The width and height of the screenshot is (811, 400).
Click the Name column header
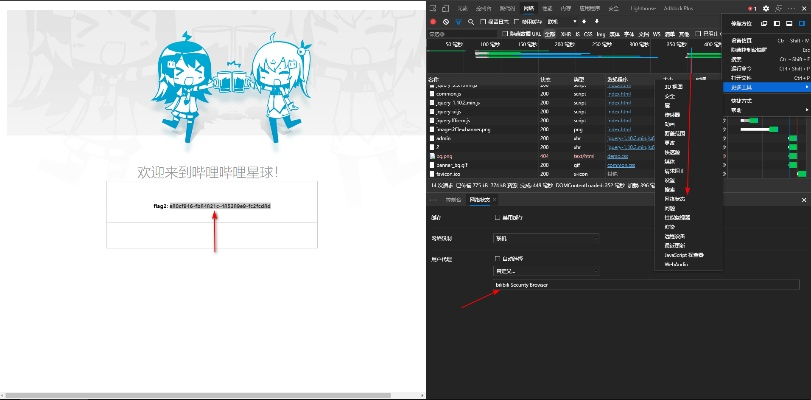[x=483, y=79]
